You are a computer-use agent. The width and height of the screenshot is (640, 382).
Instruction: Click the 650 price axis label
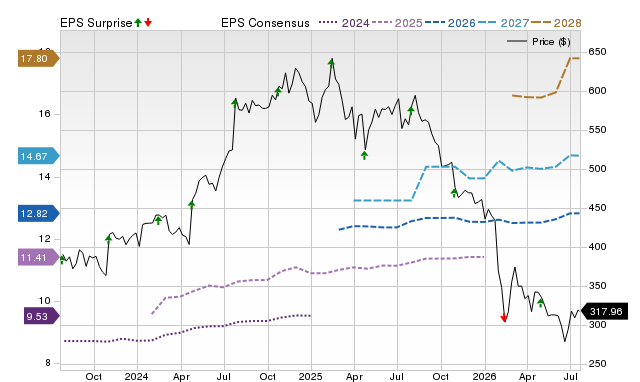597,52
